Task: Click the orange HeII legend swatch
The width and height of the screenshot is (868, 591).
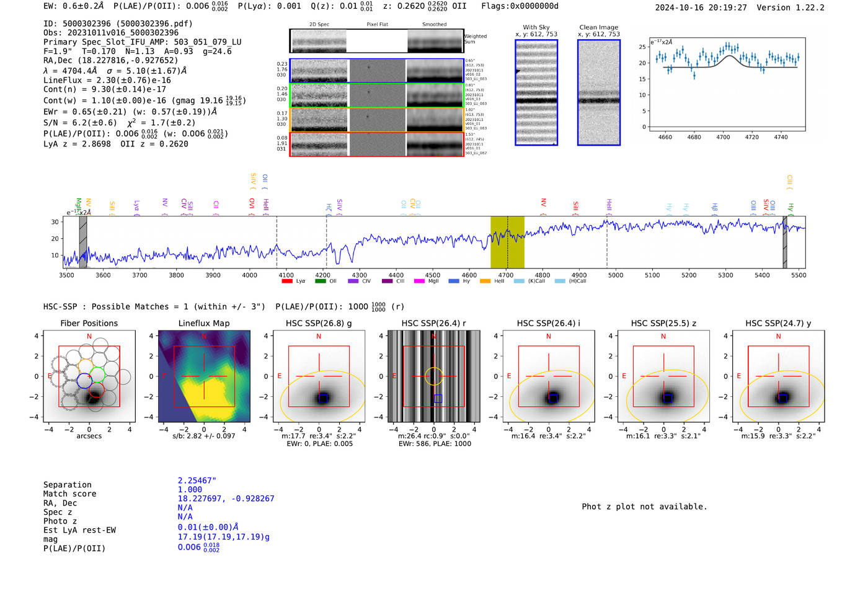Action: 485,281
